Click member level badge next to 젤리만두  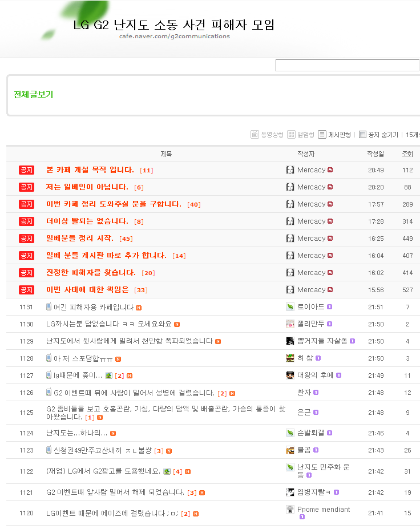330,324
